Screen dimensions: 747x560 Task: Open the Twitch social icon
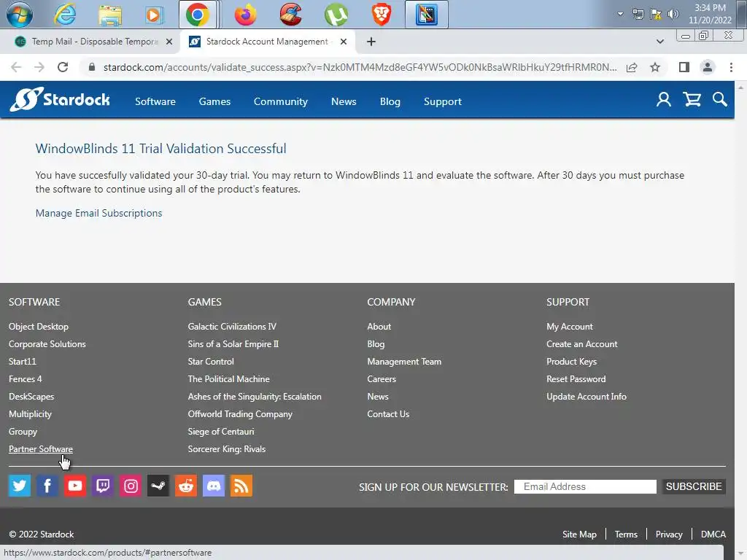coord(102,486)
